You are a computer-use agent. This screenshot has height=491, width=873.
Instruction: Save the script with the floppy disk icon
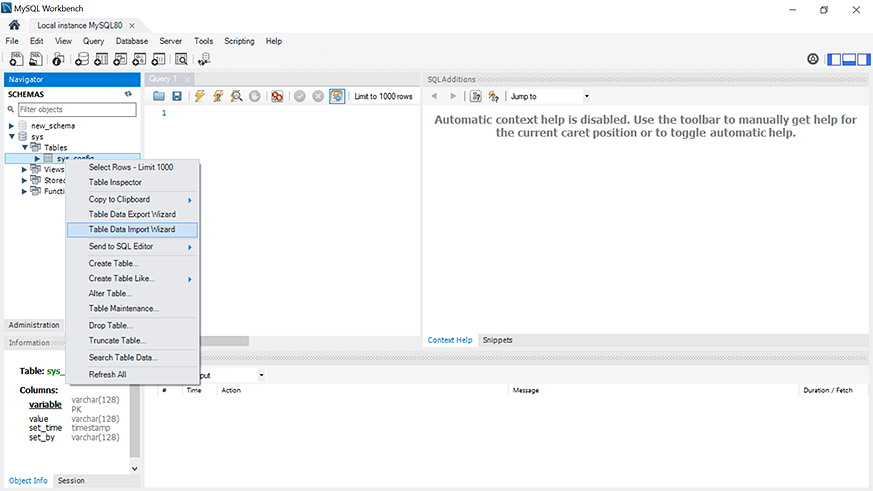[x=177, y=96]
